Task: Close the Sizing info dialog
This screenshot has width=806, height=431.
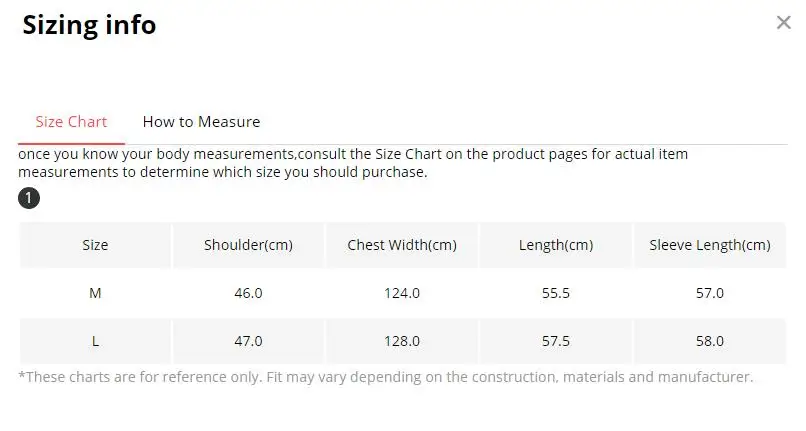Action: click(x=783, y=23)
